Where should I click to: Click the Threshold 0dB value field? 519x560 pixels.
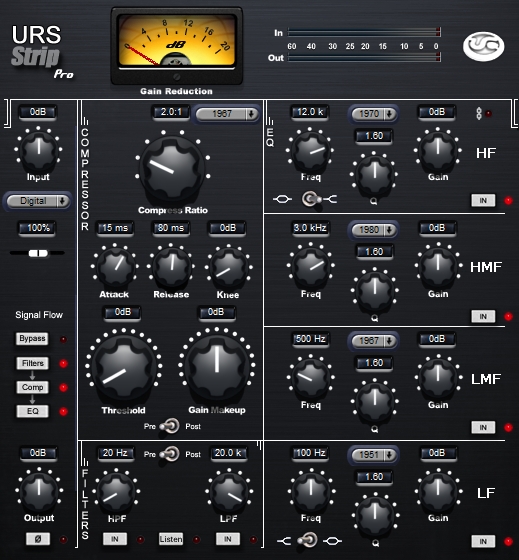point(123,312)
